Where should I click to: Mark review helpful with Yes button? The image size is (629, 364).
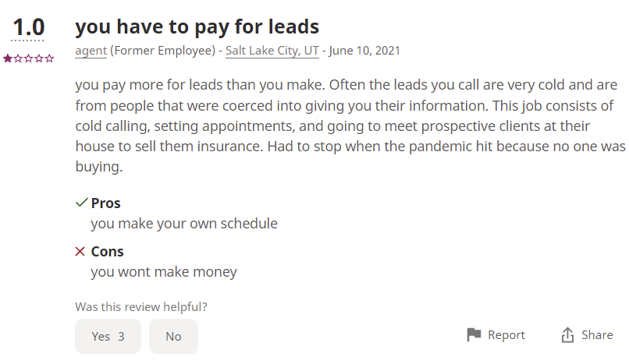pos(108,337)
